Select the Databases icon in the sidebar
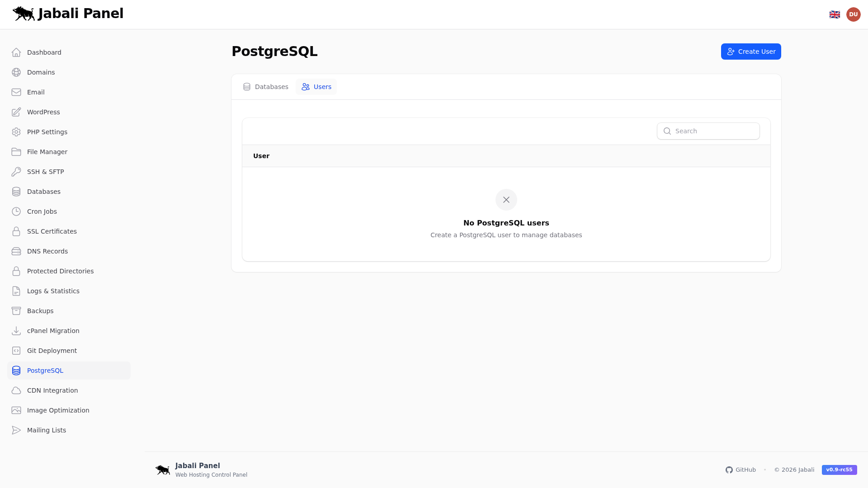Image resolution: width=868 pixels, height=488 pixels. tap(16, 192)
